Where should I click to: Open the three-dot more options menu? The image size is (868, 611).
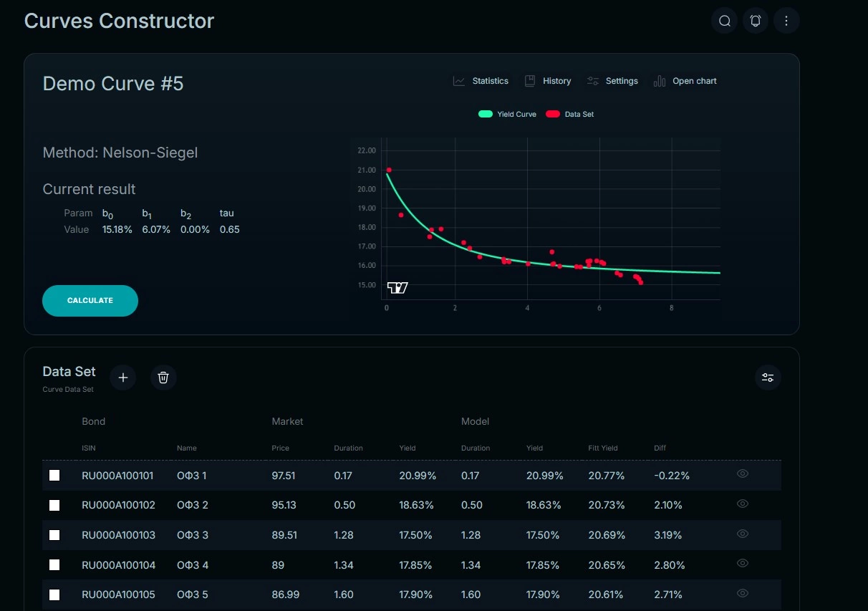coord(786,21)
